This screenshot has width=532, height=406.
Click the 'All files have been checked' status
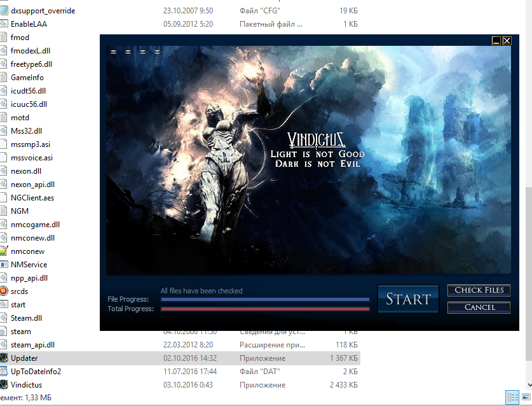(x=201, y=291)
